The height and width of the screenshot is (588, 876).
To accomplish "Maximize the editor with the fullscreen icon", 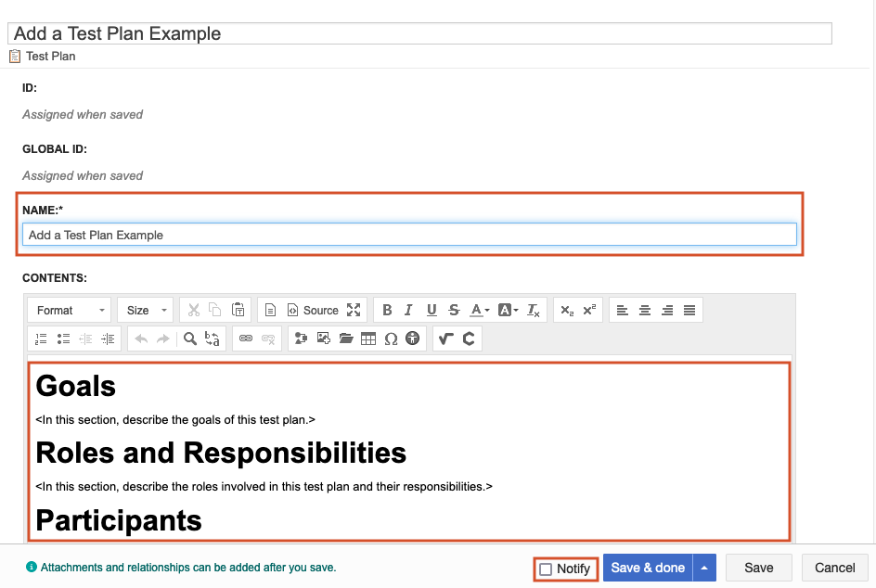I will point(354,310).
